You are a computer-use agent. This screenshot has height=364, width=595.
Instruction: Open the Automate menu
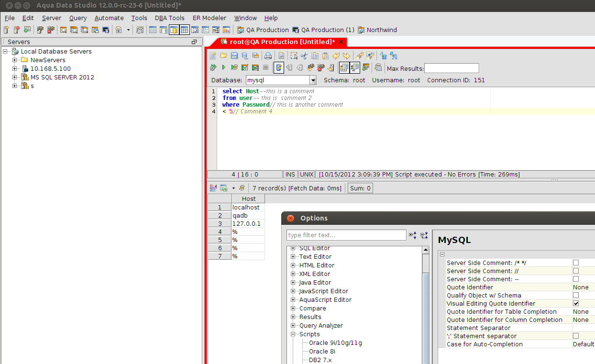pyautogui.click(x=109, y=18)
